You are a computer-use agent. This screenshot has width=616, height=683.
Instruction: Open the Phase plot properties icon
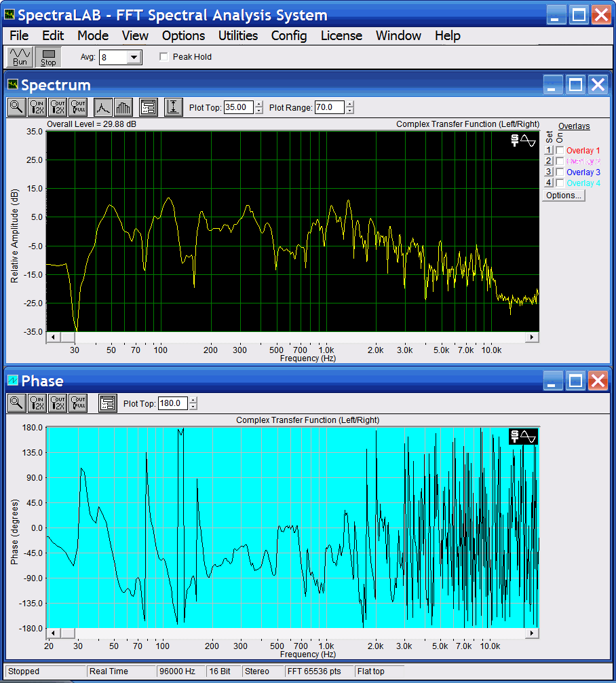(108, 403)
